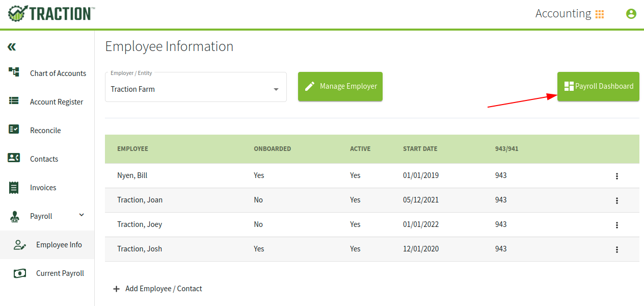Screen dimensions: 644x306
Task: Click start date 01/01/2019
Action: 421,175
